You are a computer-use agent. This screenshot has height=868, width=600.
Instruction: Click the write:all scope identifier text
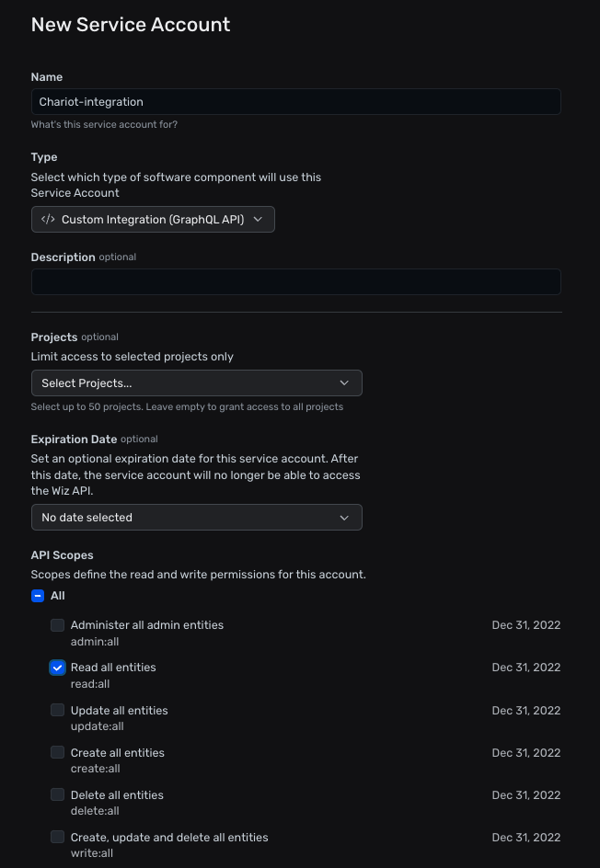(91, 853)
